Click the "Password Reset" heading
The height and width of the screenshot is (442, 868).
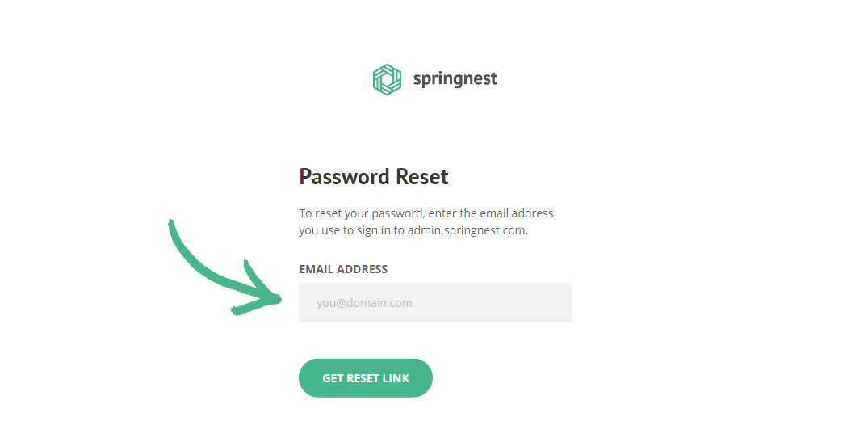click(x=374, y=177)
